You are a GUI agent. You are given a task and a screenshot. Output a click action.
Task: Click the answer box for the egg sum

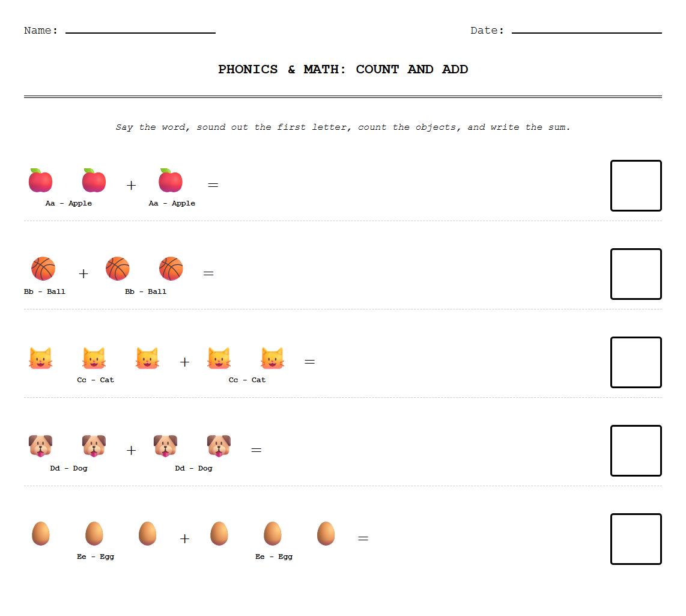point(636,539)
